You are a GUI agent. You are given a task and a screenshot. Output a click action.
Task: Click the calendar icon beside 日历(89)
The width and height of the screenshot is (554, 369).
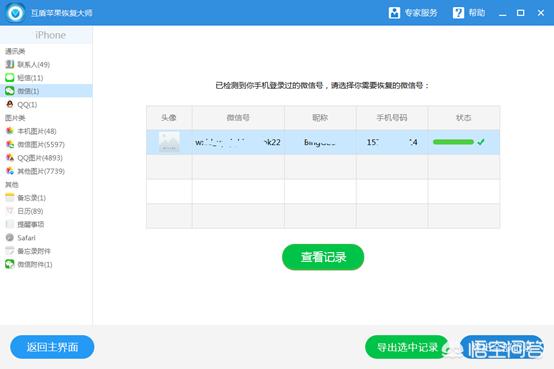pos(10,211)
